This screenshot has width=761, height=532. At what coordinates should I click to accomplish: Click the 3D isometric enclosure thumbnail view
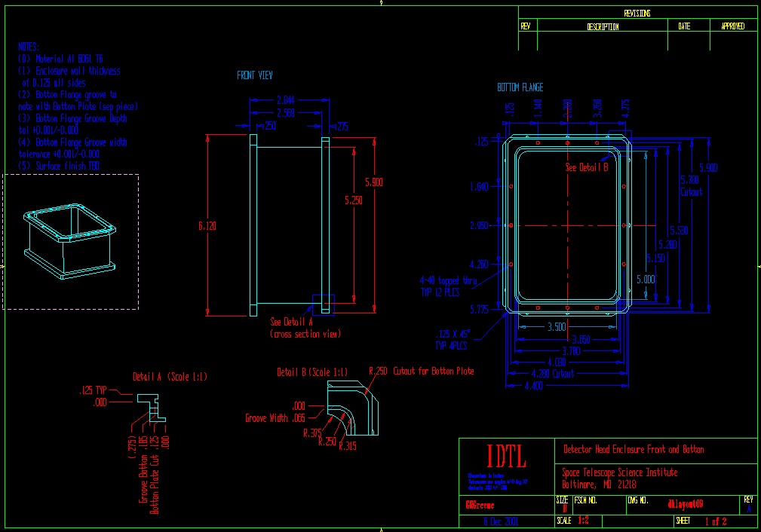click(70, 240)
